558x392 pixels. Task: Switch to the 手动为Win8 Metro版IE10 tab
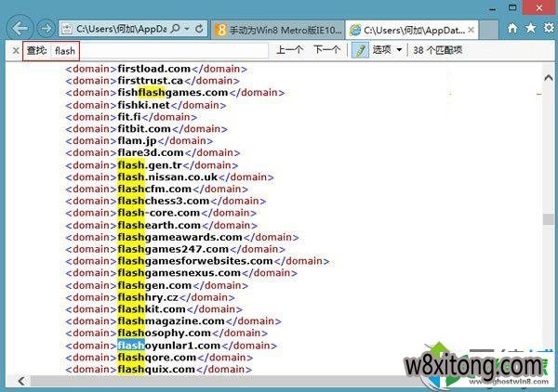click(270, 30)
